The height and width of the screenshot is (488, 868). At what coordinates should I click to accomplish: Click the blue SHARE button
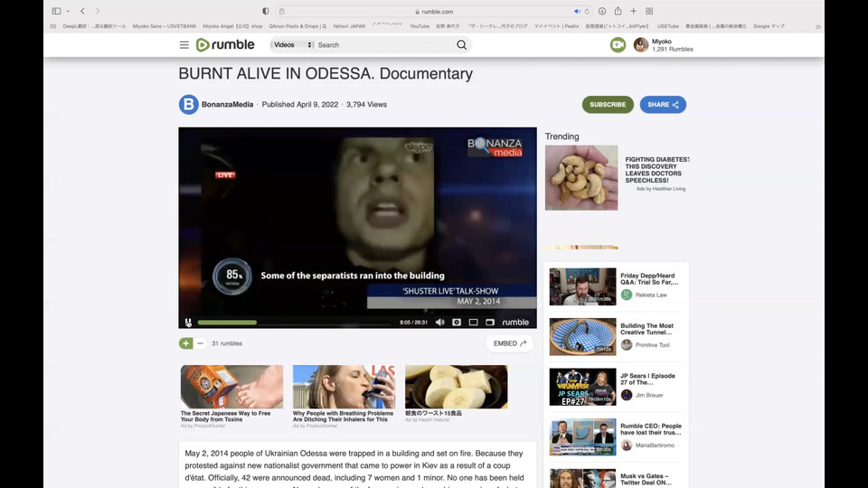(x=663, y=105)
